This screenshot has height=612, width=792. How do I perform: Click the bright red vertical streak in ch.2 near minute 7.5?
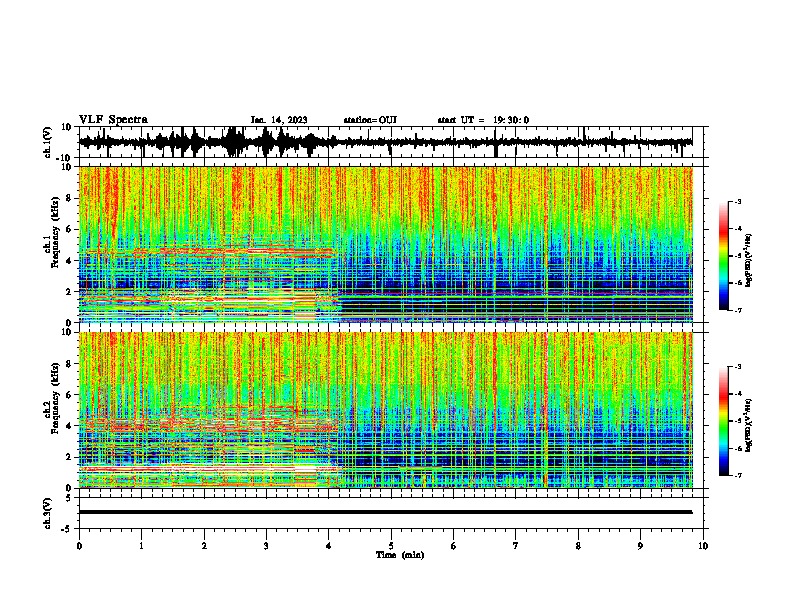546,410
